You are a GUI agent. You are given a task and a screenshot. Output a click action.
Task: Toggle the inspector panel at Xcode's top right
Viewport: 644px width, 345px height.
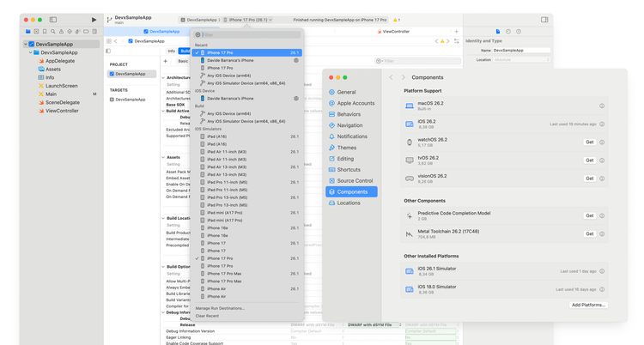(x=544, y=20)
